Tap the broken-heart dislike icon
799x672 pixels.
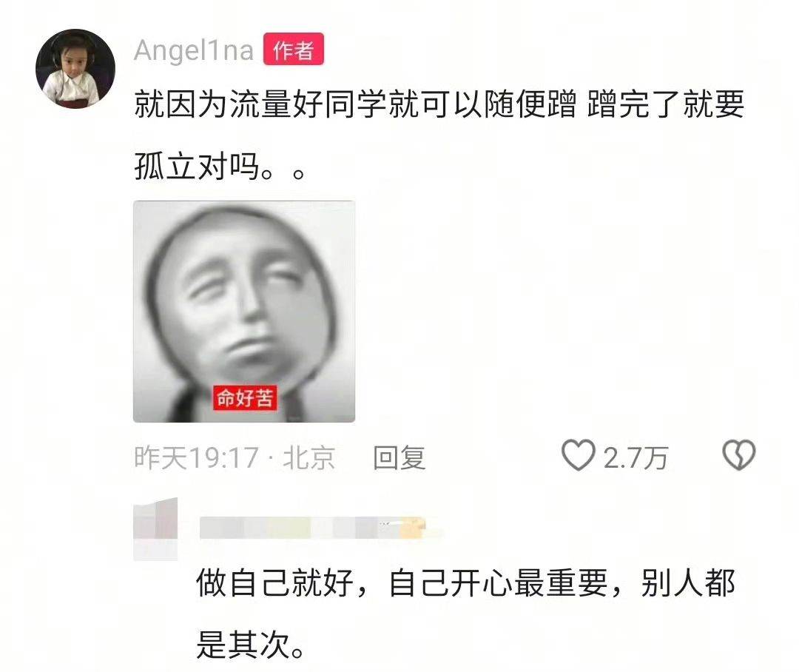739,455
